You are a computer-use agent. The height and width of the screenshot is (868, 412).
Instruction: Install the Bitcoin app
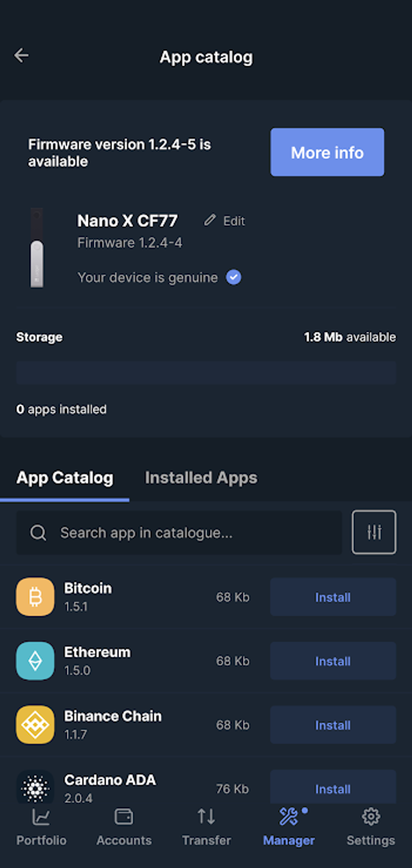(x=333, y=597)
